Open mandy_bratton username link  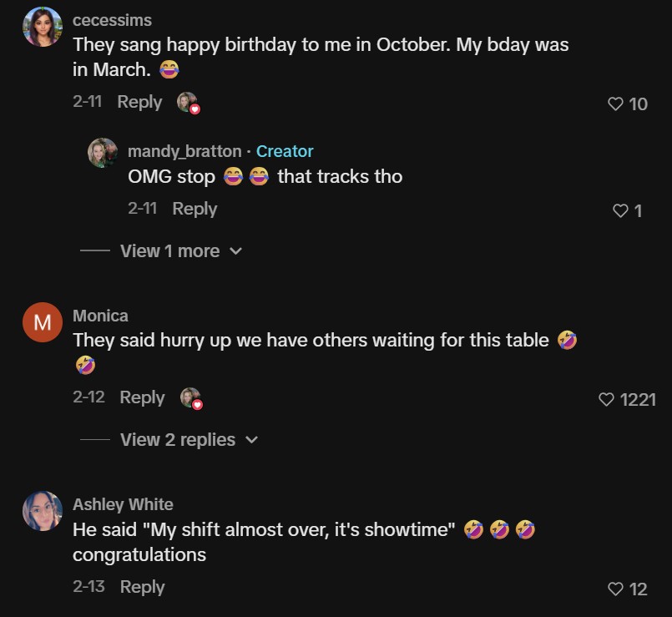click(x=184, y=151)
